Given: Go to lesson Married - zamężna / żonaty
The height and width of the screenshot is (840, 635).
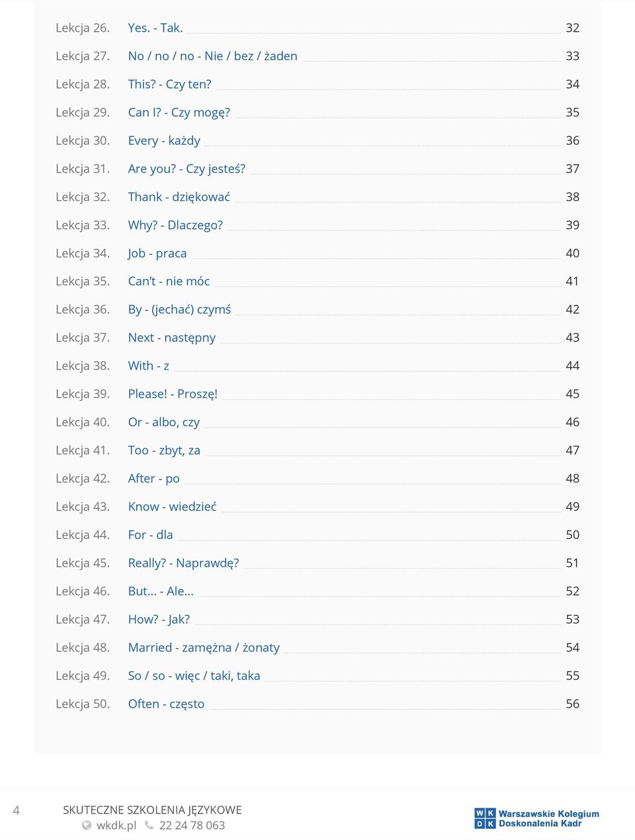Looking at the screenshot, I should (204, 648).
